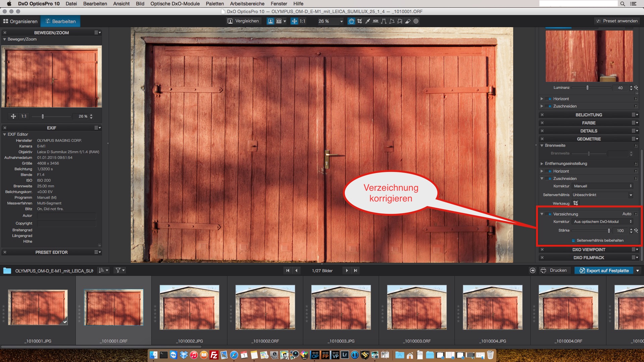644x362 pixels.
Task: Set zoom to 1:1 in top toolbar
Action: click(x=303, y=21)
